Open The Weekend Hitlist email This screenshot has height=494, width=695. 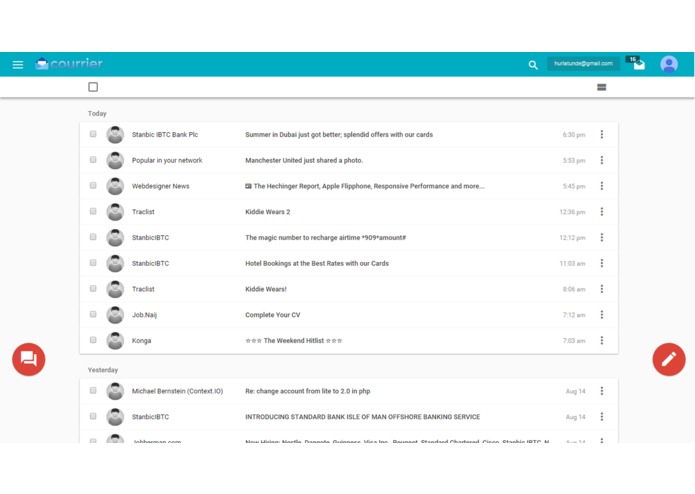point(293,341)
